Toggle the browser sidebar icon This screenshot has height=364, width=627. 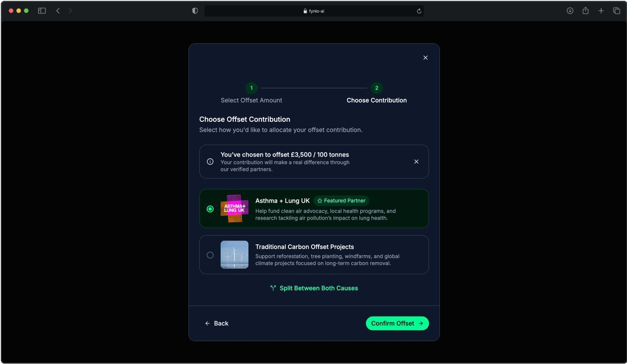[42, 11]
